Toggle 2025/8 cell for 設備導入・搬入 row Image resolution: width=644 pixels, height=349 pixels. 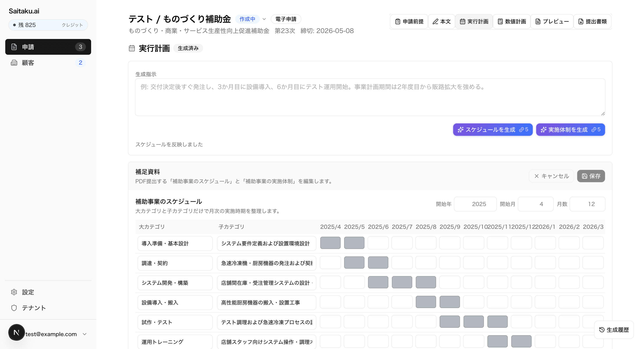pos(426,302)
